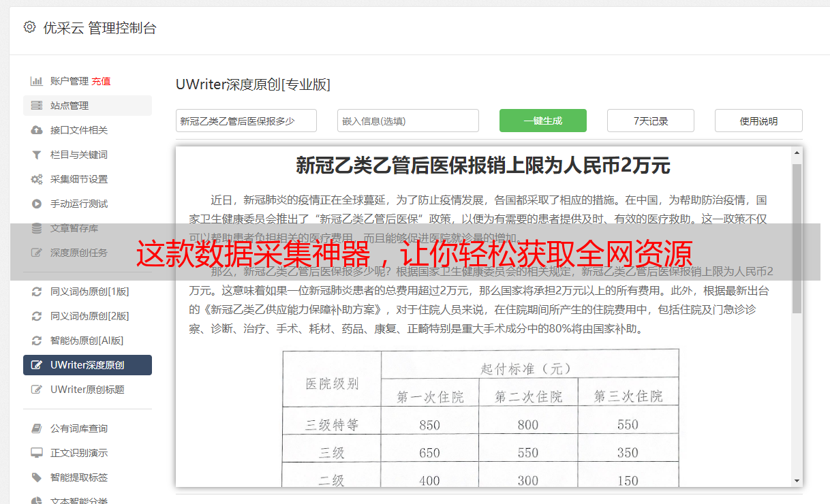This screenshot has width=830, height=504.
Task: Click the play icon for 手动运行测试
Action: point(36,204)
